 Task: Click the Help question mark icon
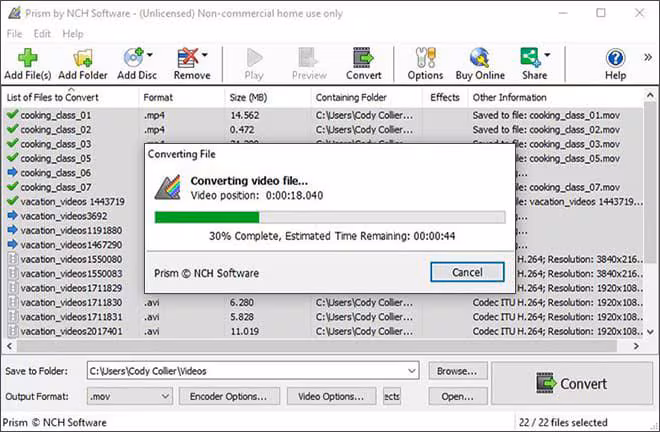615,58
